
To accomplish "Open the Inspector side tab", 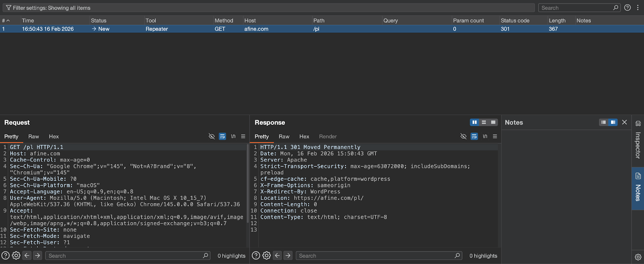I will coord(638,139).
